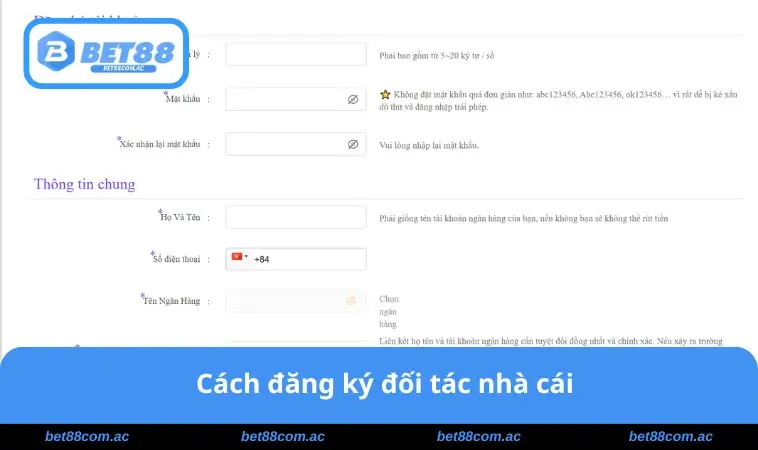Viewport: 758px width, 450px height.
Task: Click the 'Chọn ngân hàng' hint text
Action: click(x=389, y=311)
